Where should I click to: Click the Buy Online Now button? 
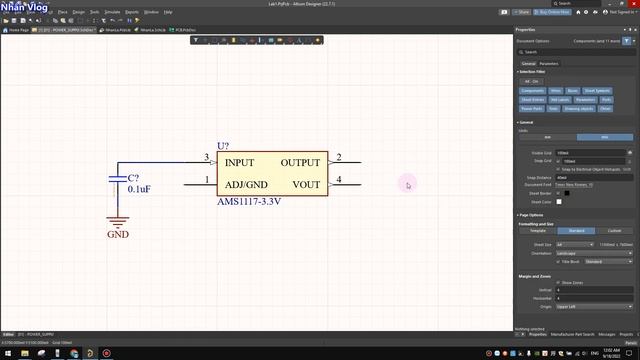tap(552, 12)
